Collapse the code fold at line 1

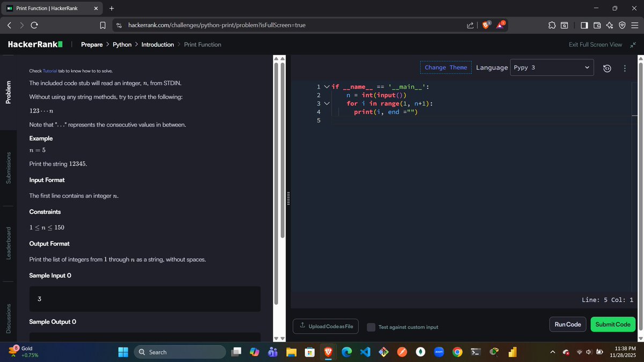pyautogui.click(x=326, y=86)
